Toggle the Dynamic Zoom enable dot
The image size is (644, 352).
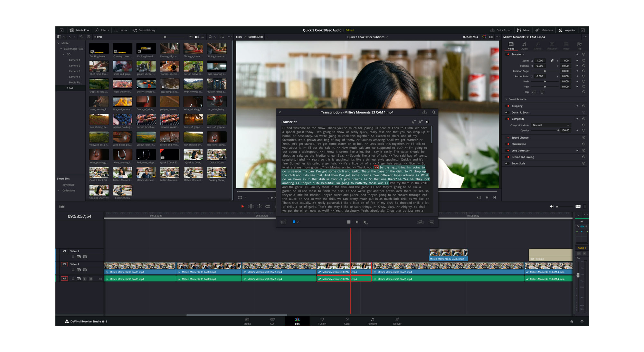point(507,113)
